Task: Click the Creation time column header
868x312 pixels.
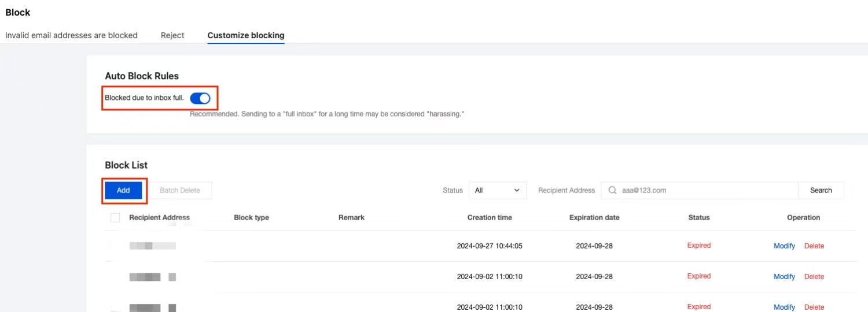Action: [x=490, y=218]
